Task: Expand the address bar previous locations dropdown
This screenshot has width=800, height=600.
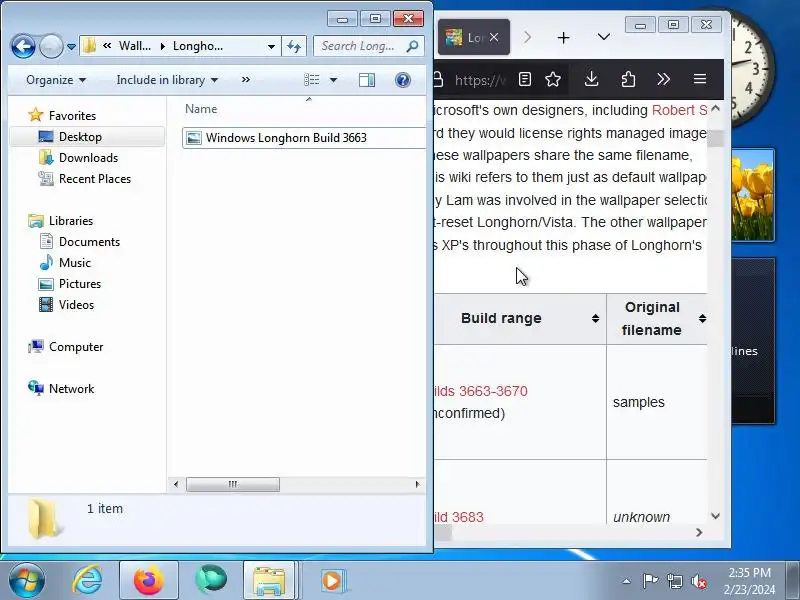Action: [x=271, y=46]
